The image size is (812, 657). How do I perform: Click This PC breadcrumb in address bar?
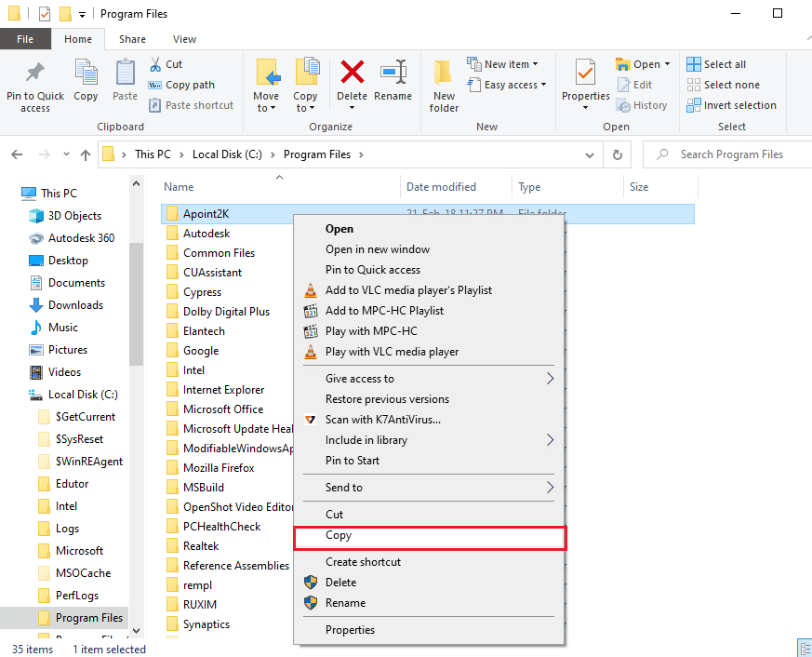point(153,154)
